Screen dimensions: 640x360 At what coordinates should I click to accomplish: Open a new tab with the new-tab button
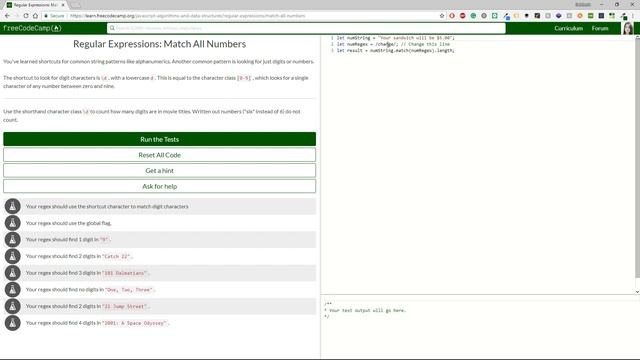(76, 5)
